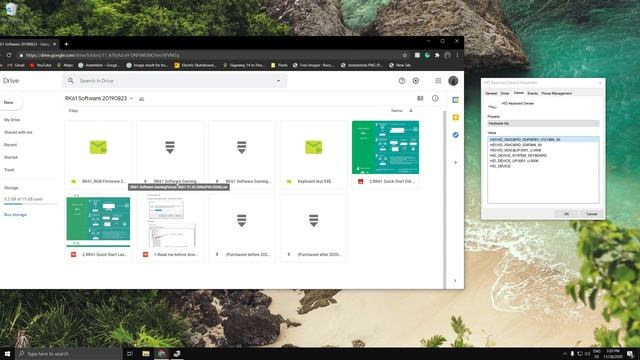Open the (Purchased before 202 file
Image resolution: width=640 pixels, height=360 pixels.
point(242,228)
